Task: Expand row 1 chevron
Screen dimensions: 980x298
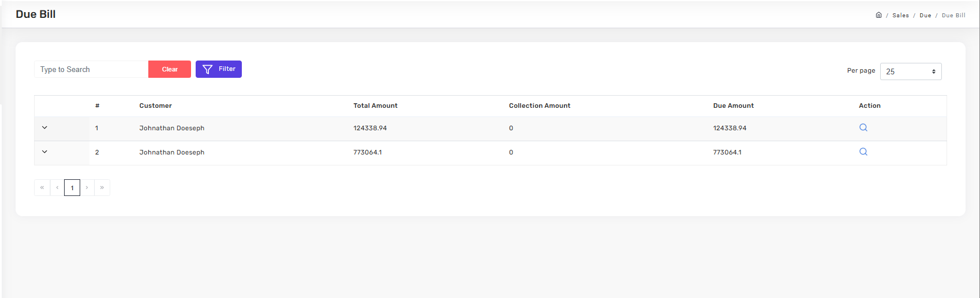Action: point(44,127)
